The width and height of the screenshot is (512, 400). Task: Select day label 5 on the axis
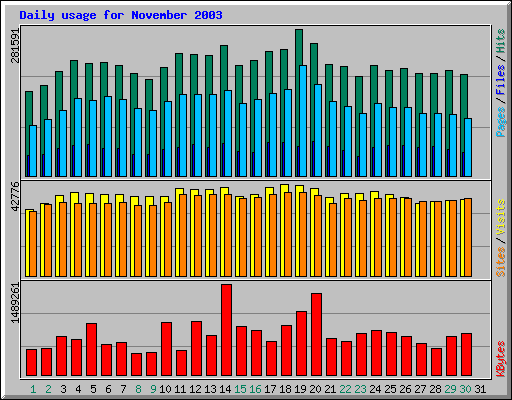(93, 389)
